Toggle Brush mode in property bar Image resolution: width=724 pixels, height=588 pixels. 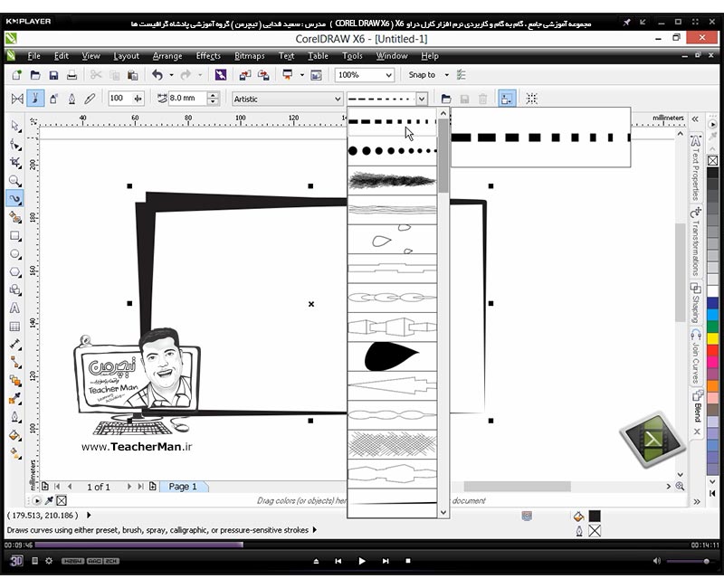[35, 99]
